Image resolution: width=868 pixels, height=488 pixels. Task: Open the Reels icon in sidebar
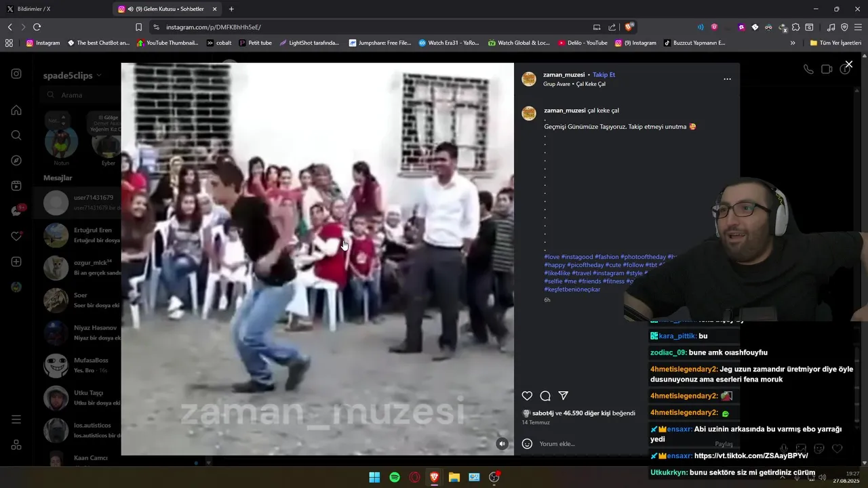click(16, 186)
